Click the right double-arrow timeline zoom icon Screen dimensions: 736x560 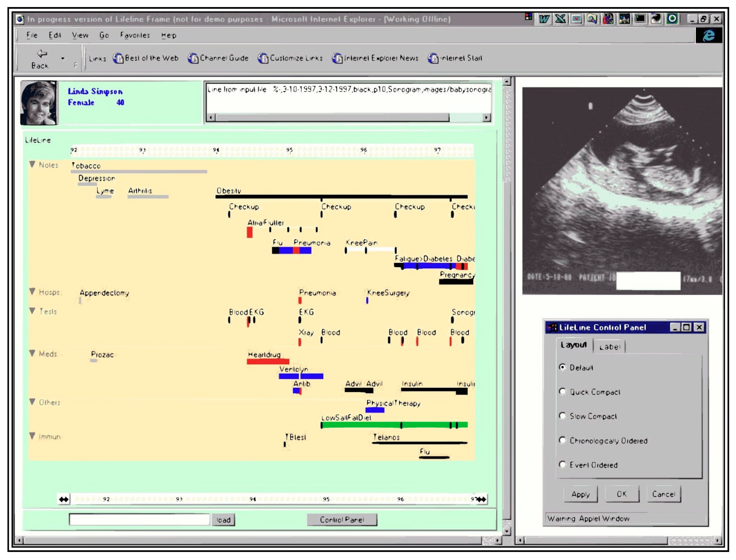[x=482, y=499]
